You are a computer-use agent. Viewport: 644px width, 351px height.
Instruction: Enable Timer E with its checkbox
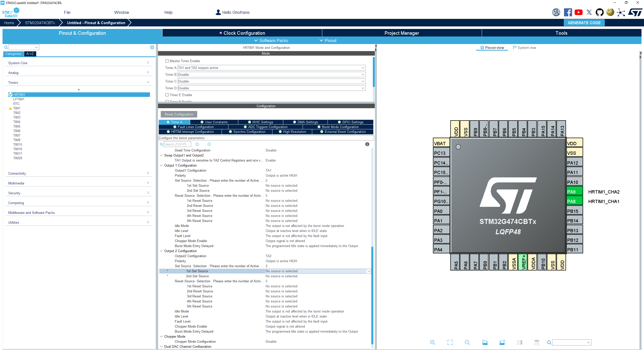(x=167, y=95)
